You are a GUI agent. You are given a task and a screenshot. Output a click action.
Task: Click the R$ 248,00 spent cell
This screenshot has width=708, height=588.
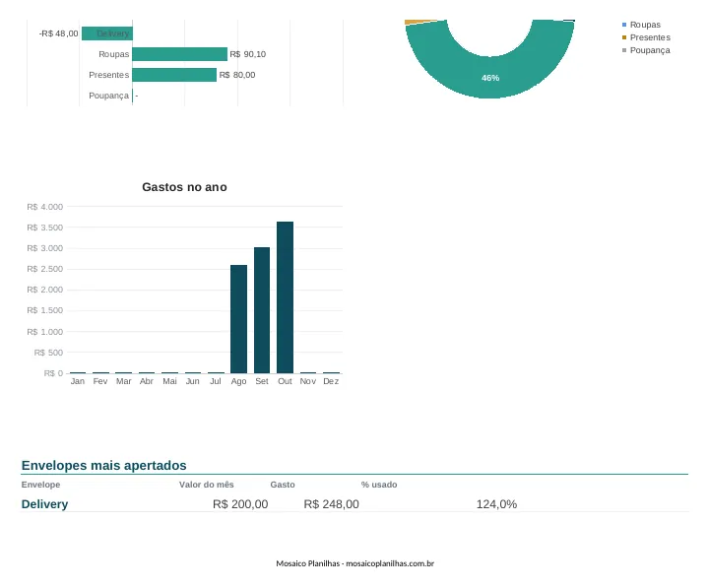(332, 504)
